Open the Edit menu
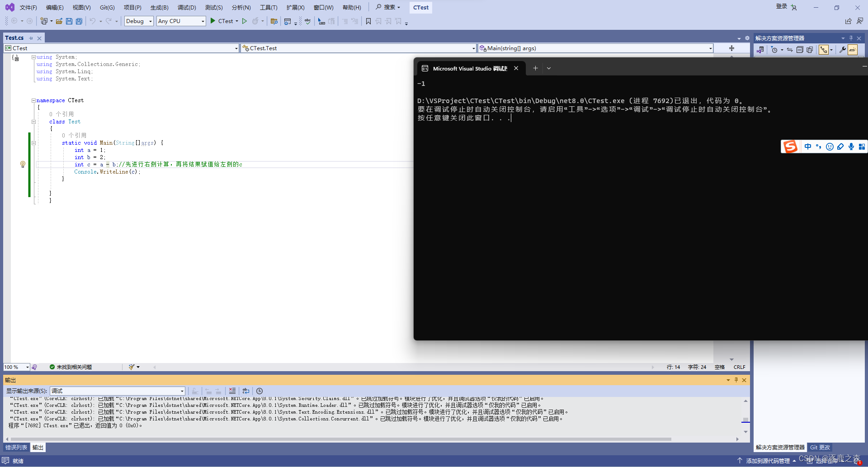The width and height of the screenshot is (868, 467). pyautogui.click(x=55, y=7)
